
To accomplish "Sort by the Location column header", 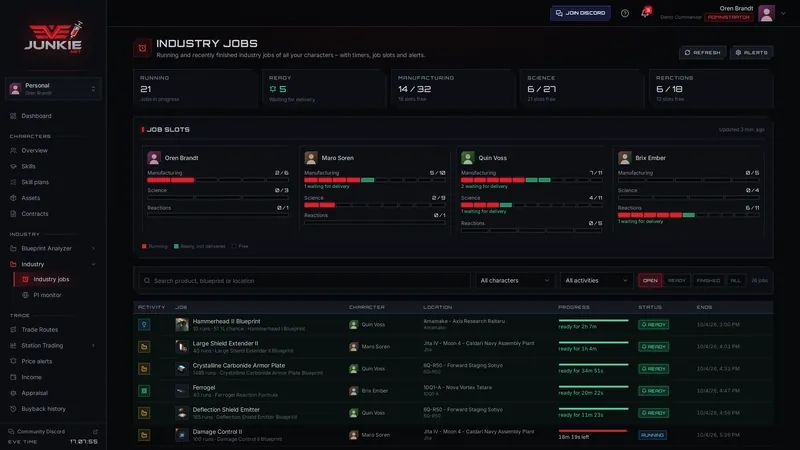I will [x=437, y=307].
